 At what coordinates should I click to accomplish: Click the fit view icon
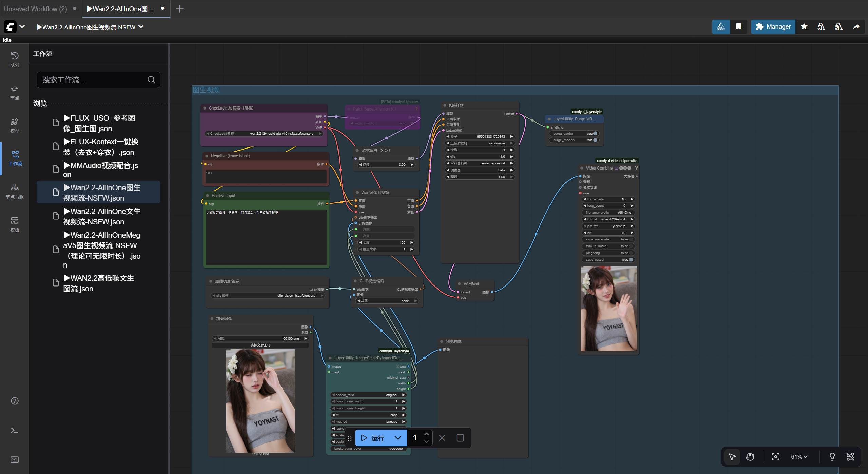click(x=775, y=457)
